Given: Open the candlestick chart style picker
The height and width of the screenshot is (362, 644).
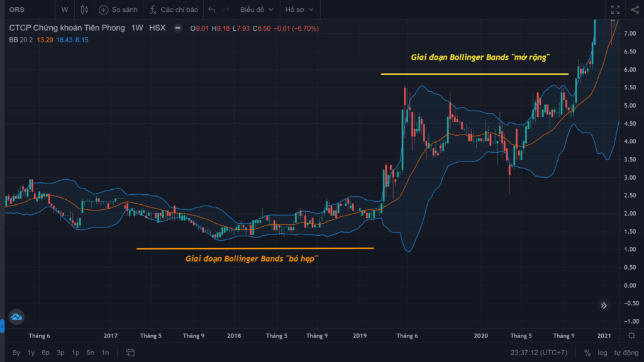Looking at the screenshot, I should point(84,9).
